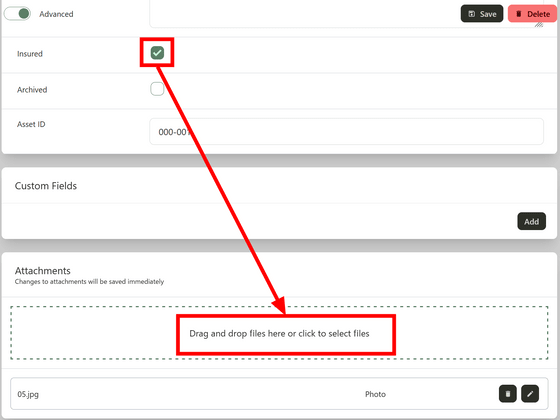Edit the 05.jpg attachment with the pencil icon

[x=530, y=394]
